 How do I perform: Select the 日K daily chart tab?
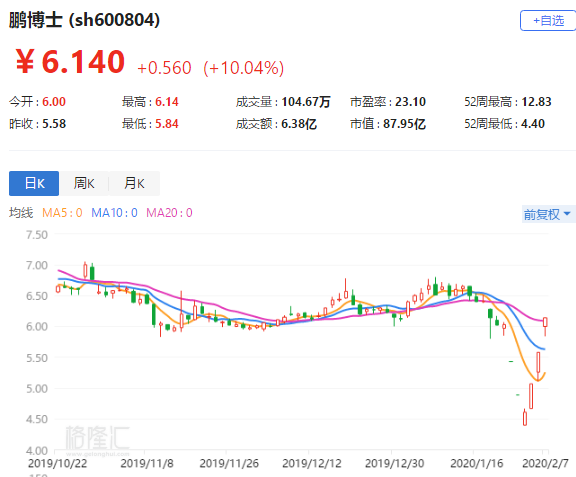click(34, 183)
